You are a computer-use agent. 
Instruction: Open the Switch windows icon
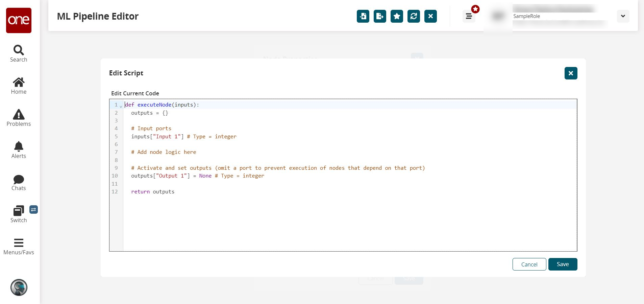[x=19, y=214]
